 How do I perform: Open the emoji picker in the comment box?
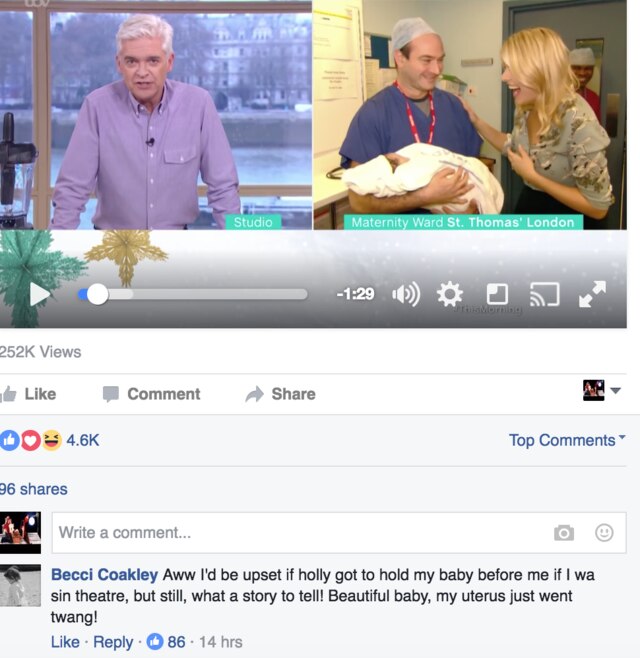click(604, 533)
